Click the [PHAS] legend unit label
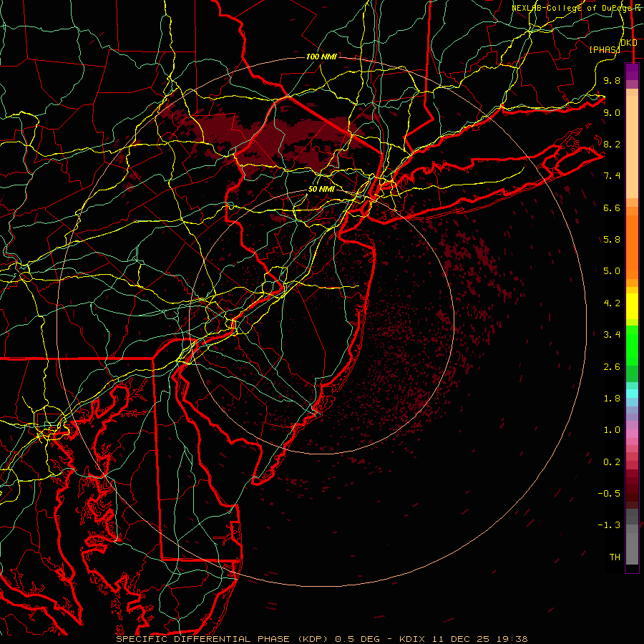 click(x=605, y=49)
